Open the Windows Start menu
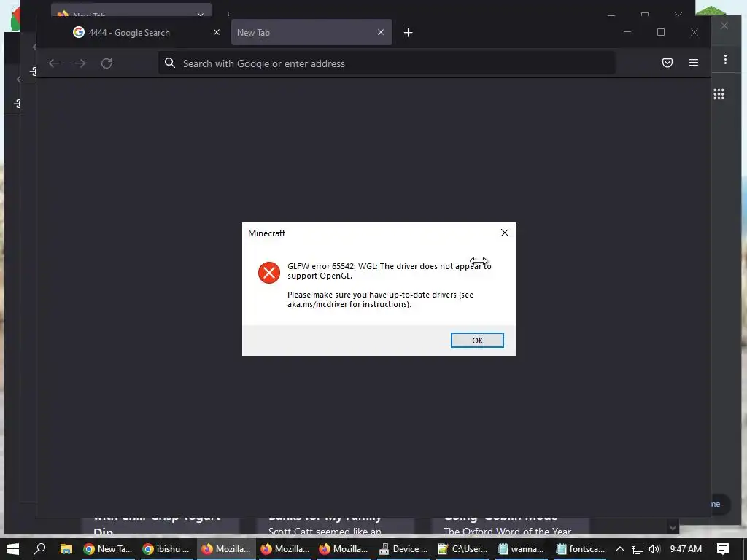This screenshot has width=747, height=560. click(13, 549)
